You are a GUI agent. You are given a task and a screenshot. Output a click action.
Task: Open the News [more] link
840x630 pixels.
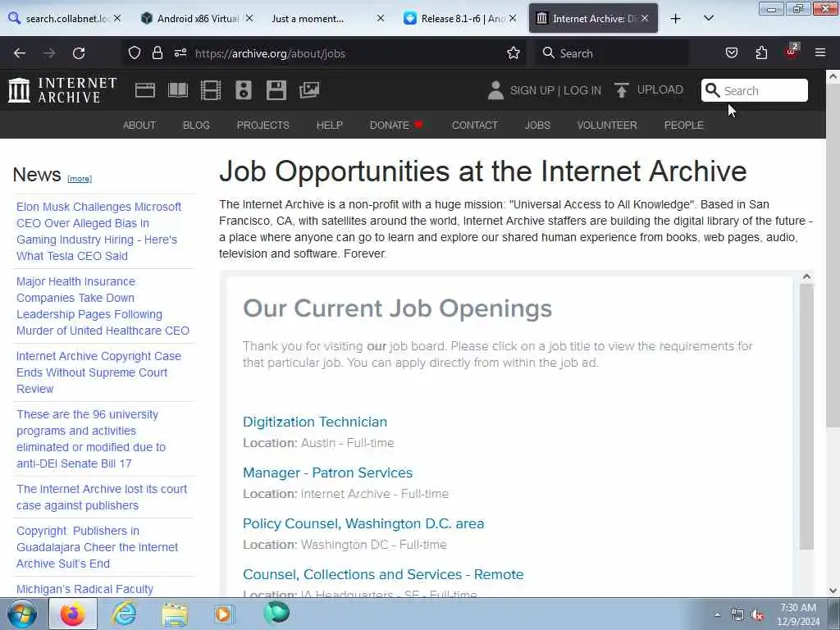(80, 178)
